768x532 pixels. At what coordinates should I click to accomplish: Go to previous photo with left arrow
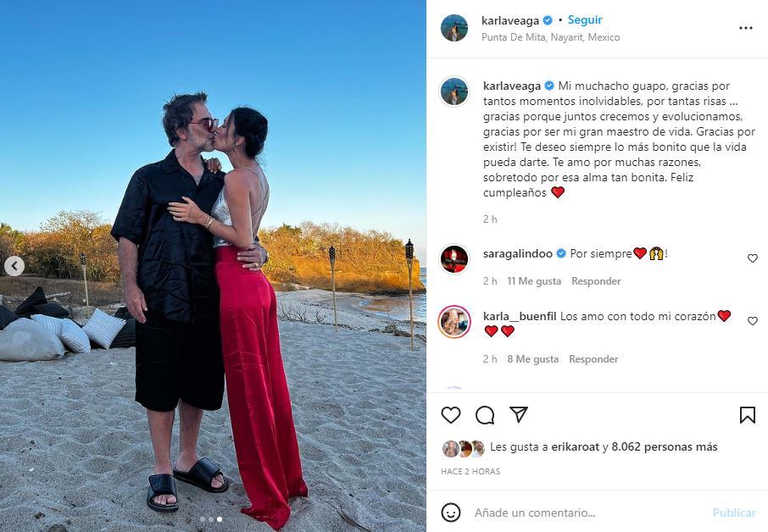tap(14, 266)
